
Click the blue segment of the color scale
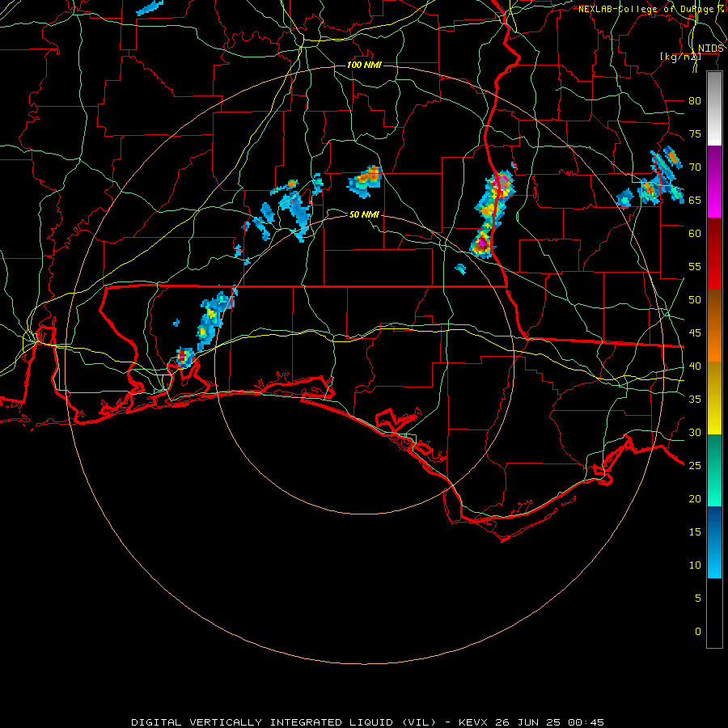(714, 542)
